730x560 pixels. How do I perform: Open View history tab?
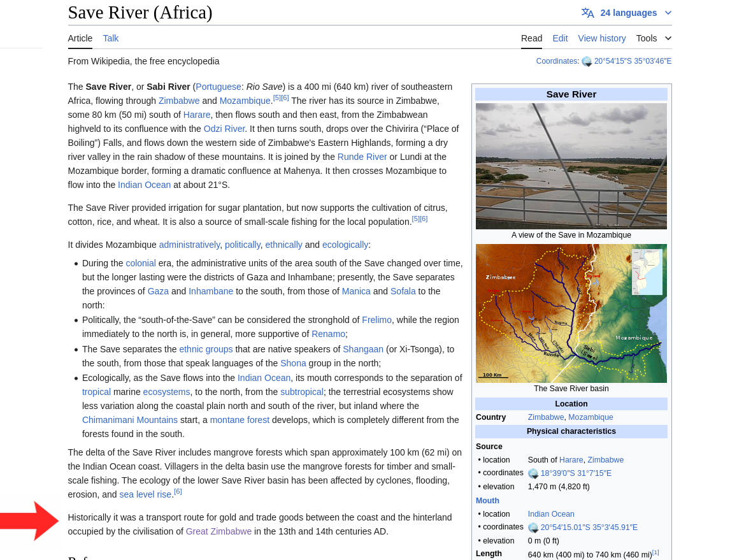[602, 38]
